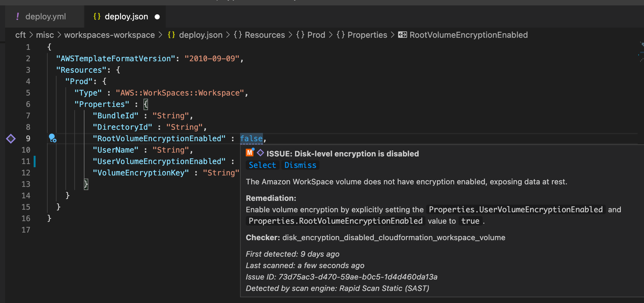Screen dimensions: 644x303
Task: Click the highlighted false value on line 9
Action: [x=251, y=139]
